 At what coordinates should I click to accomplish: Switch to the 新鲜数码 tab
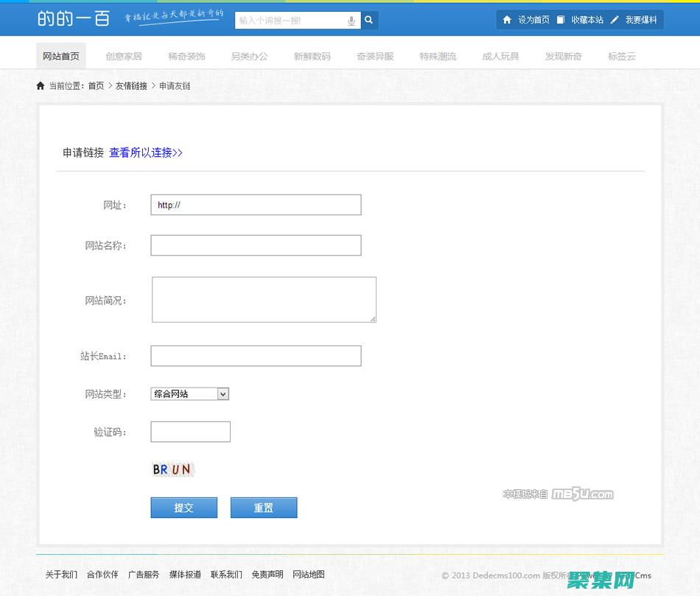[312, 56]
